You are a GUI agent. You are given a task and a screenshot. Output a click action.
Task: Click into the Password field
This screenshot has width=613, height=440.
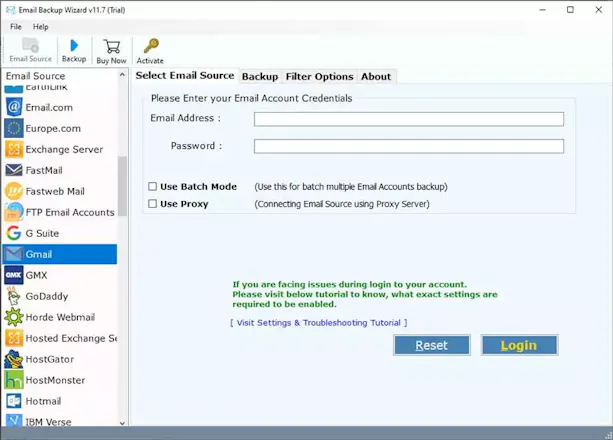(409, 146)
